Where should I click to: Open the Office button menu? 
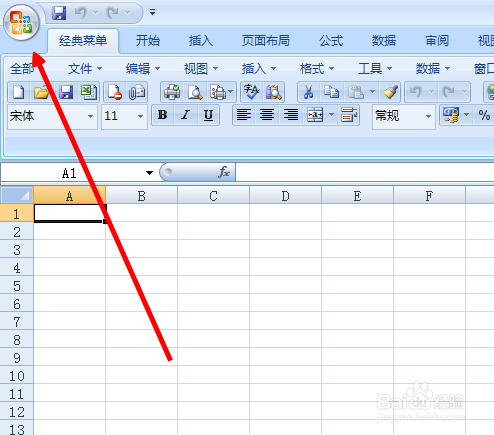[x=21, y=23]
